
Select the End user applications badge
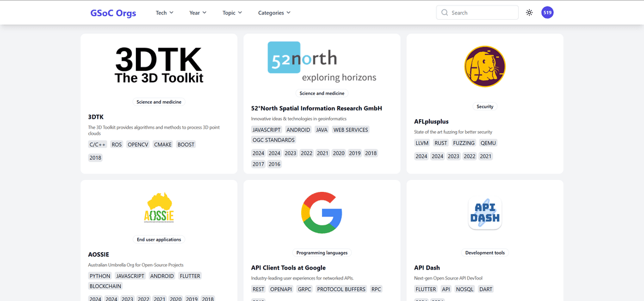159,240
